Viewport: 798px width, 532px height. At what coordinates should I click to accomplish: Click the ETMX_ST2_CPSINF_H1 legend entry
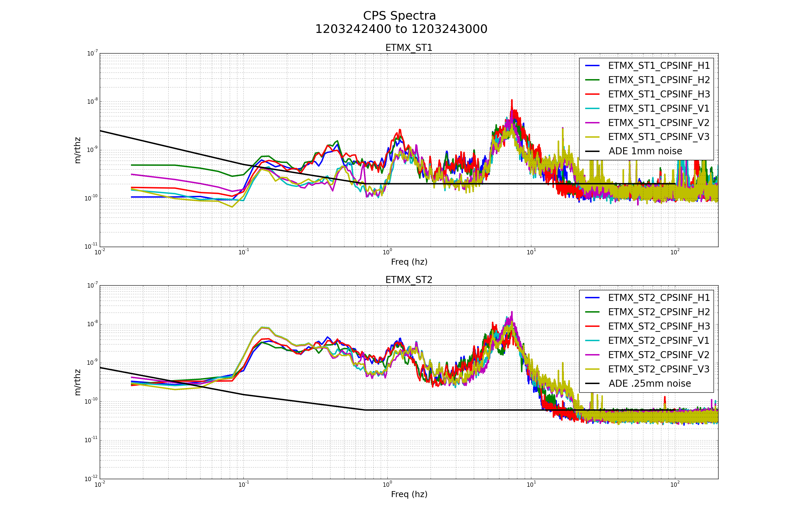(x=659, y=298)
